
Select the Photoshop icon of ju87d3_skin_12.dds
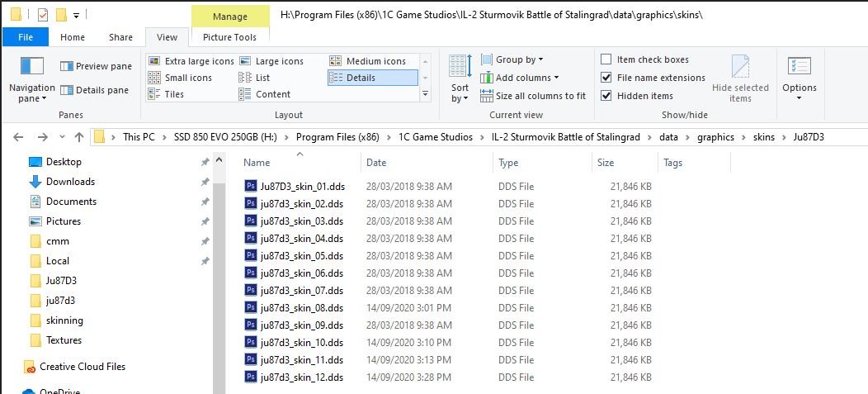(x=251, y=377)
